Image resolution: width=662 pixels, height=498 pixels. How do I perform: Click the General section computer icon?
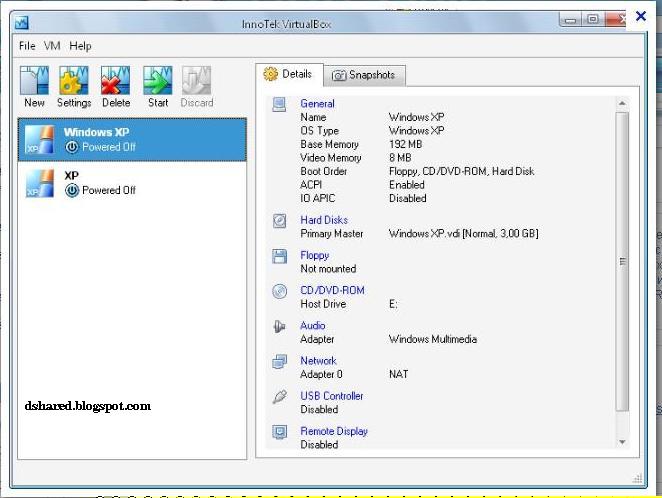(x=279, y=104)
